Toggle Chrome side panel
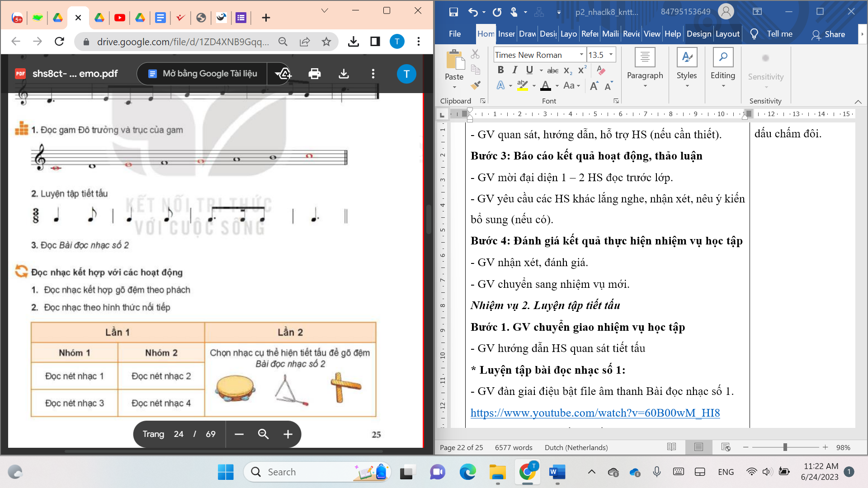The height and width of the screenshot is (488, 868). pos(375,42)
